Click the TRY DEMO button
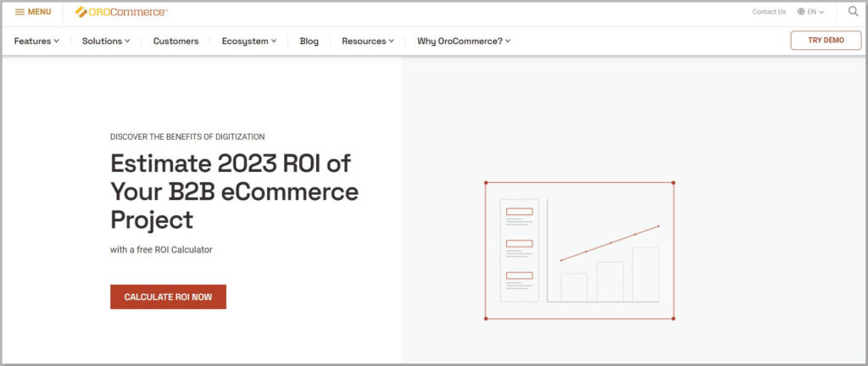 pyautogui.click(x=826, y=41)
